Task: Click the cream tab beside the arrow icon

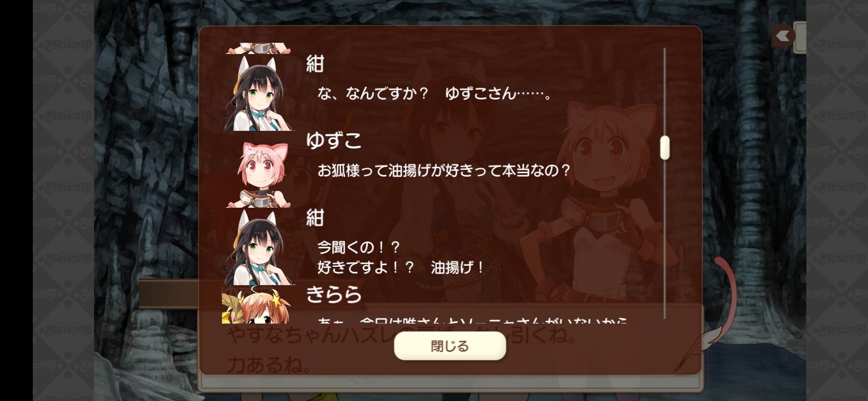Action: pyautogui.click(x=800, y=37)
